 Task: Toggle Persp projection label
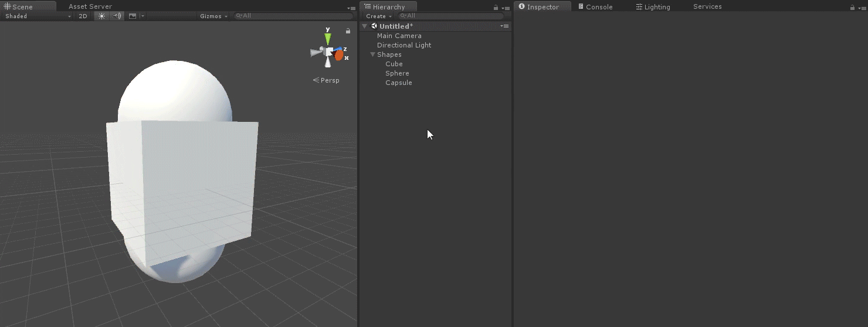[x=327, y=80]
